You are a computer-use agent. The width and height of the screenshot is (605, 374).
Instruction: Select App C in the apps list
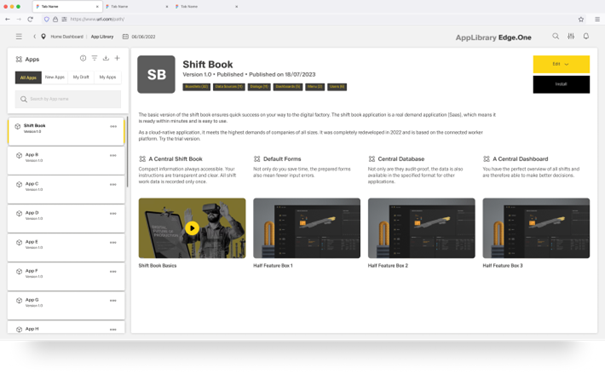[x=66, y=190]
